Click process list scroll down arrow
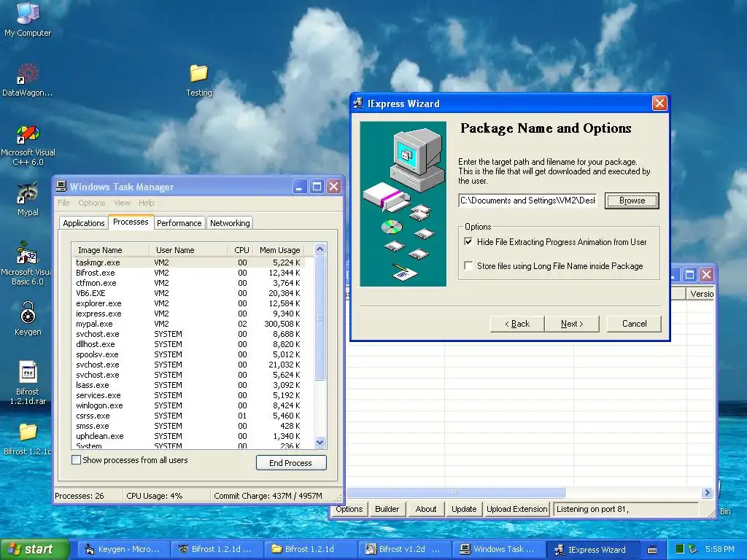Viewport: 747px width, 560px height. click(x=320, y=443)
